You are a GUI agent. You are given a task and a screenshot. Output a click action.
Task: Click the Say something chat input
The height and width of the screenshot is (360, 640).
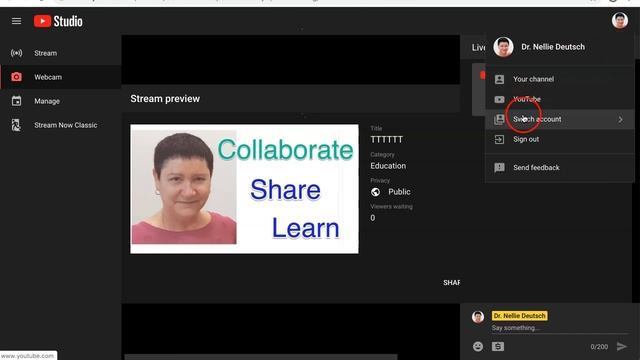[559, 328]
